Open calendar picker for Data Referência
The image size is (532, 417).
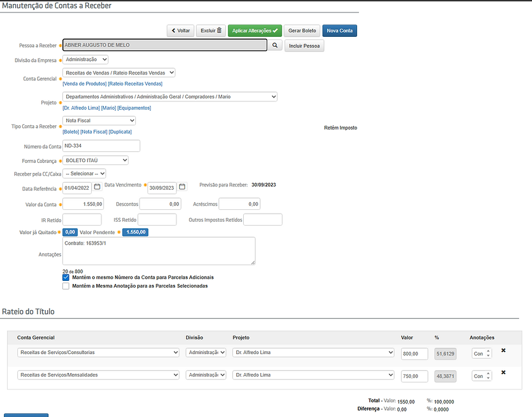click(x=97, y=187)
